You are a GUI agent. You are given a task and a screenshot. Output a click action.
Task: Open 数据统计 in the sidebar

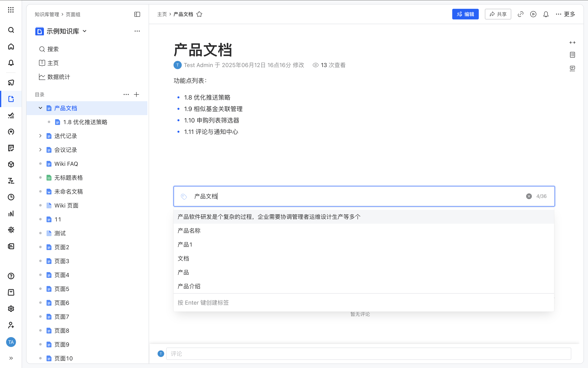pos(55,77)
